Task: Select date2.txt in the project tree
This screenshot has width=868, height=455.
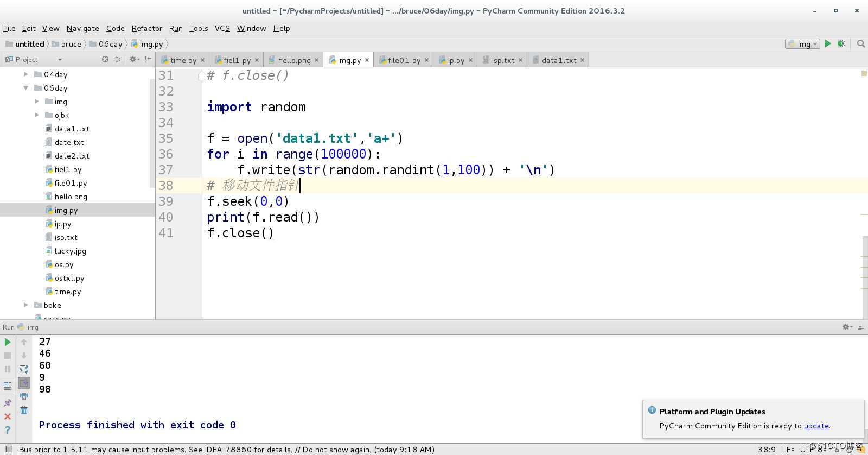Action: tap(72, 156)
